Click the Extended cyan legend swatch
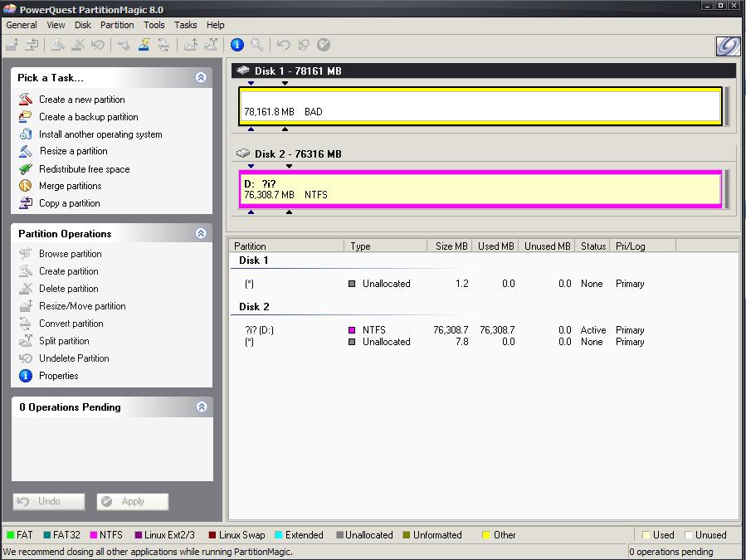This screenshot has width=746, height=560. [279, 535]
